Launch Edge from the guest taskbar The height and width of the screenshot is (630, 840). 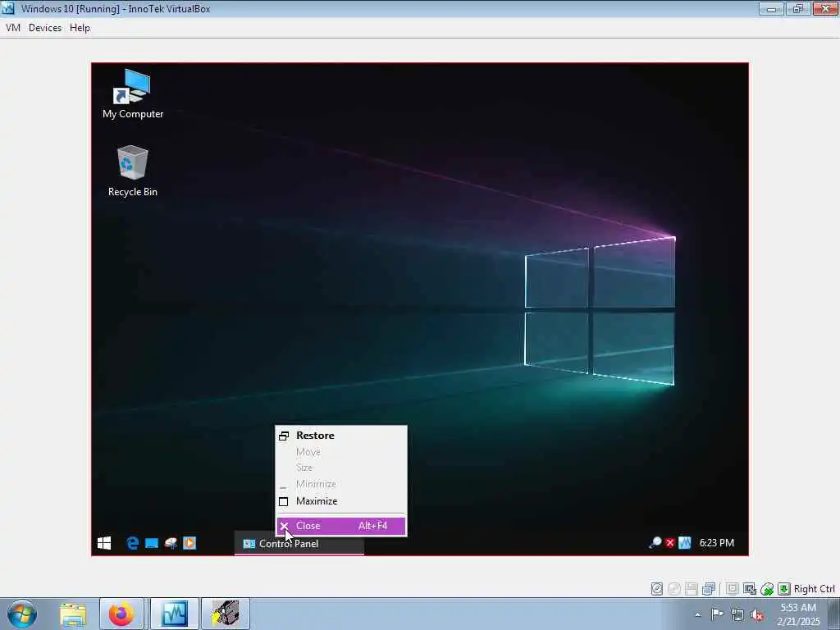[132, 543]
